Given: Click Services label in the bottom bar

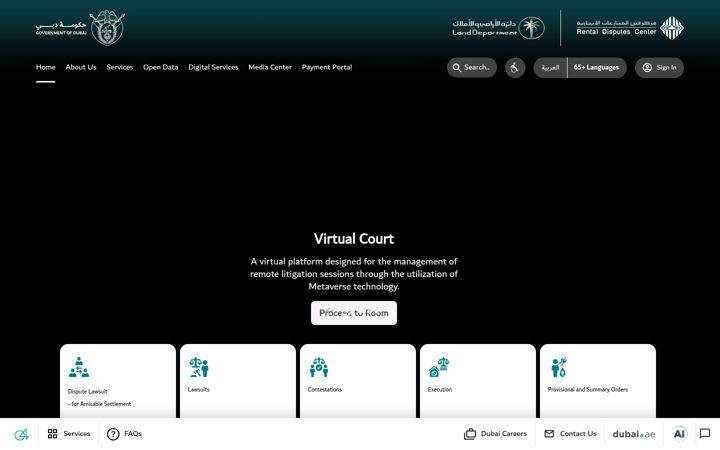Looking at the screenshot, I should [77, 433].
